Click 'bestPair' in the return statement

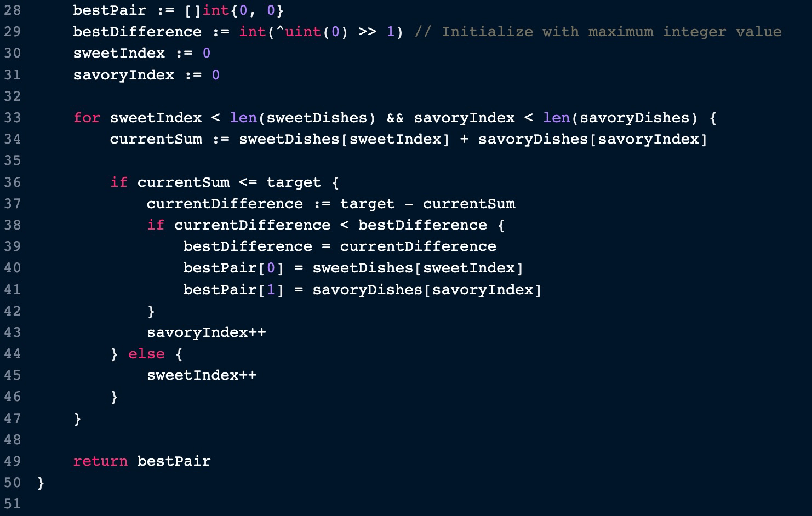[174, 461]
